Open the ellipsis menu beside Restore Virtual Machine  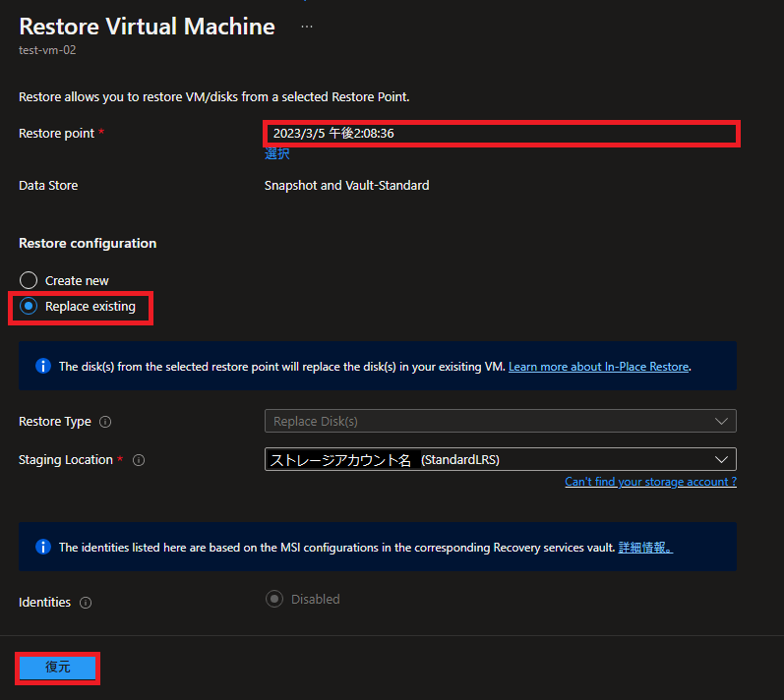307,27
